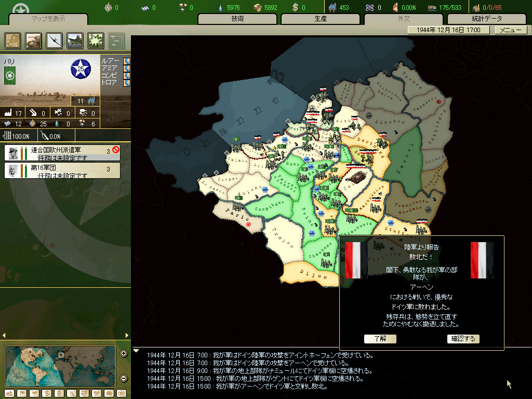The image size is (532, 399).
Task: Click the money dollar resource icon
Action: coord(295,7)
